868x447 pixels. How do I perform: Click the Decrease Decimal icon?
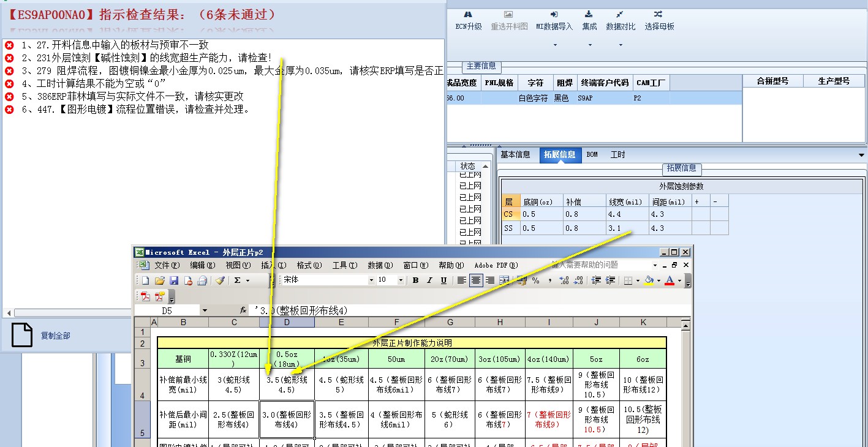pyautogui.click(x=578, y=280)
